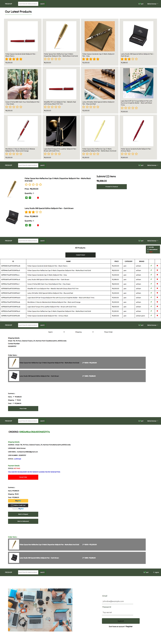Select My Profile from the user menu
The image size is (161, 644).
[151, 247]
